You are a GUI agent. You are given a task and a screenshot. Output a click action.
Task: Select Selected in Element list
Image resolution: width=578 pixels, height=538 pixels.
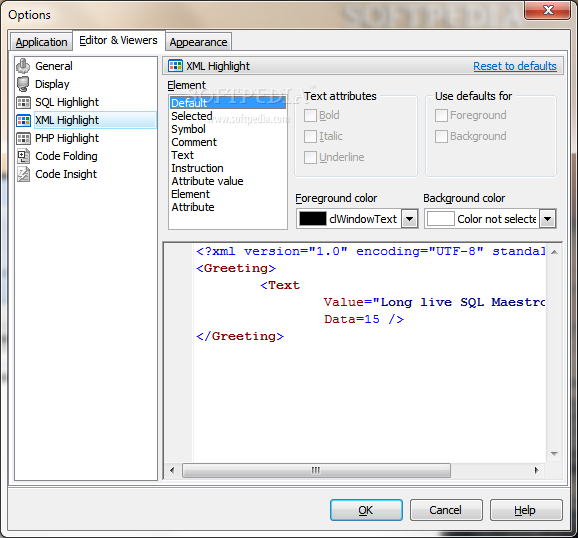228,116
